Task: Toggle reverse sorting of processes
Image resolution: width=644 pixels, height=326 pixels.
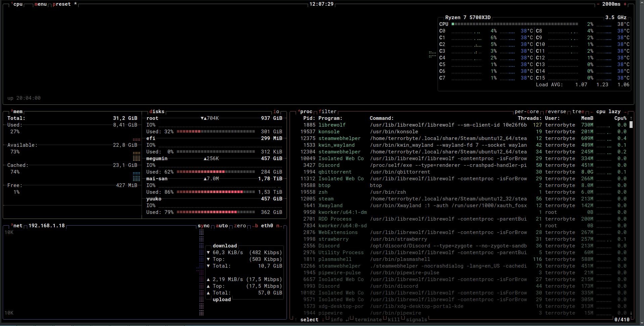Action: pyautogui.click(x=555, y=112)
